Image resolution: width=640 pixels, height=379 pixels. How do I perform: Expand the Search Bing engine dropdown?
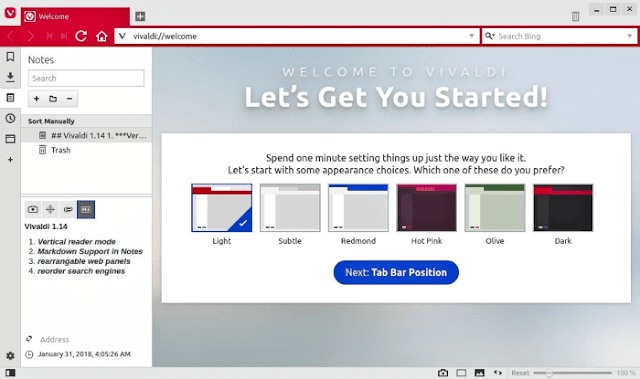(629, 36)
